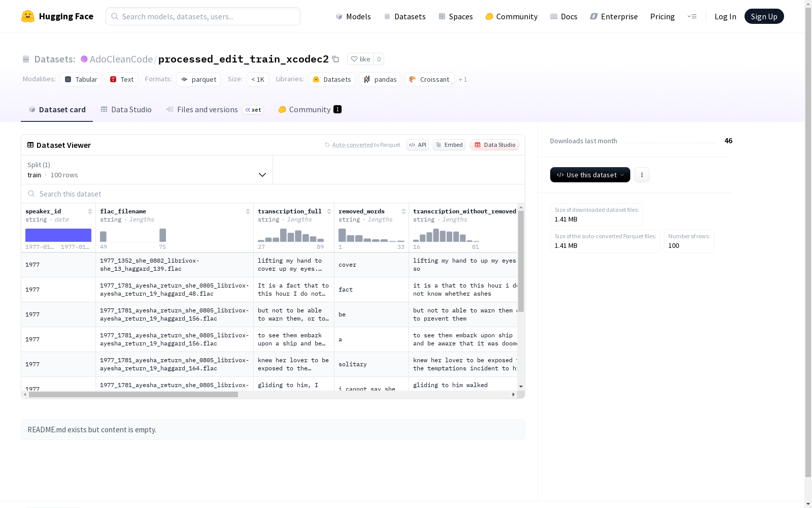This screenshot has height=508, width=812.
Task: Click the < 1K size tag
Action: click(x=258, y=79)
